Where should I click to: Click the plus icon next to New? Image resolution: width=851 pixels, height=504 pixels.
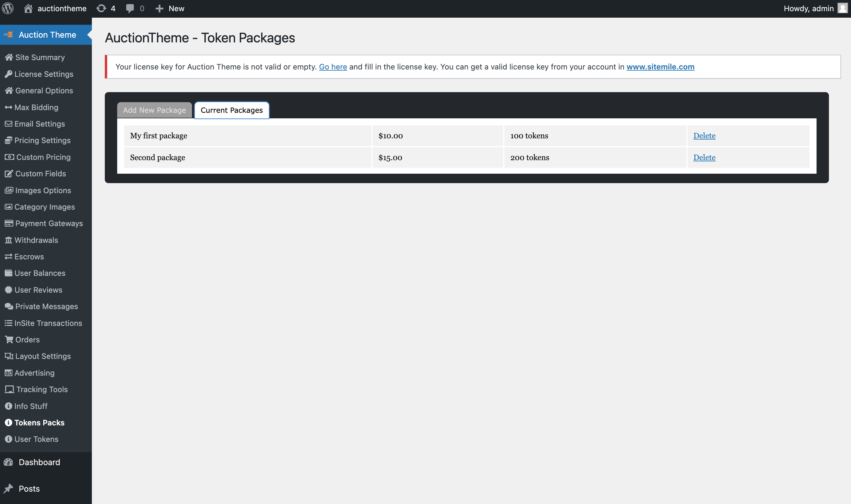[159, 9]
